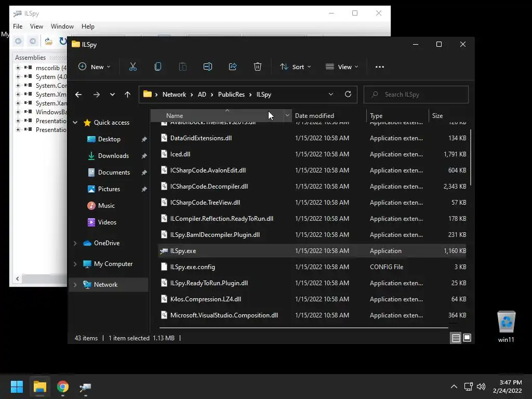Screen dimensions: 532x399
Task: Go forward with the Explorer forward arrow
Action: click(x=97, y=95)
